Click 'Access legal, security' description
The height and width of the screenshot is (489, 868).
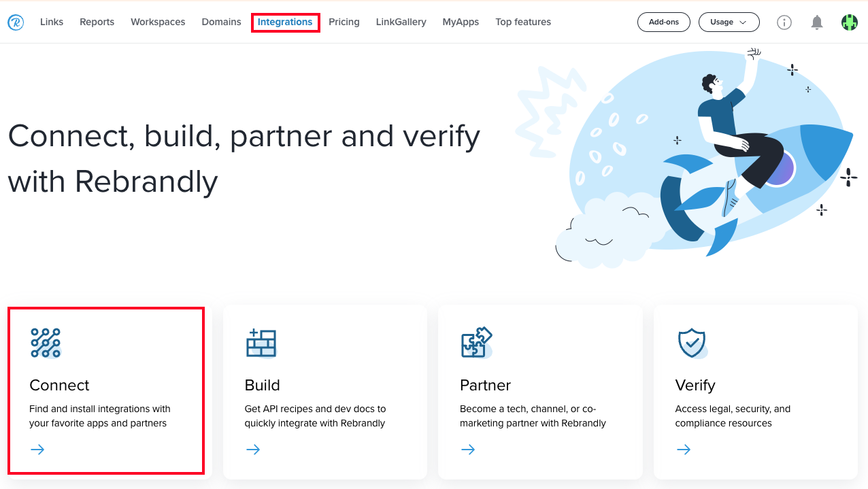pos(733,416)
